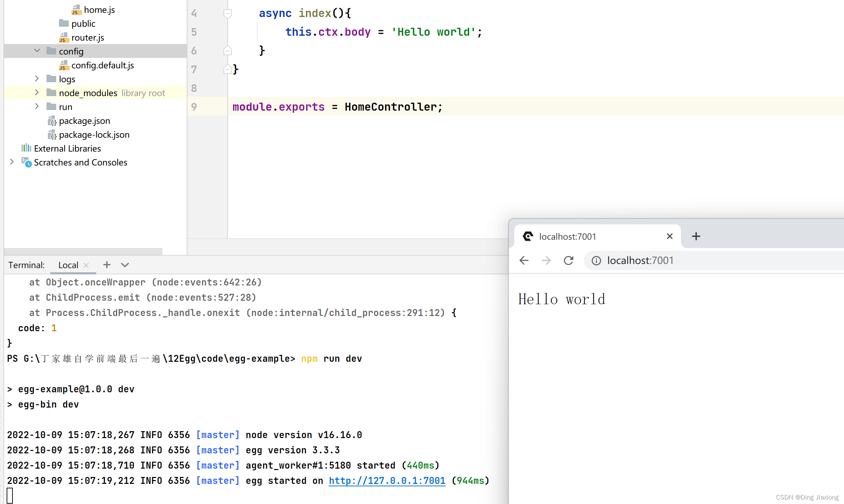
Task: Close the Local terminal tab
Action: click(86, 265)
